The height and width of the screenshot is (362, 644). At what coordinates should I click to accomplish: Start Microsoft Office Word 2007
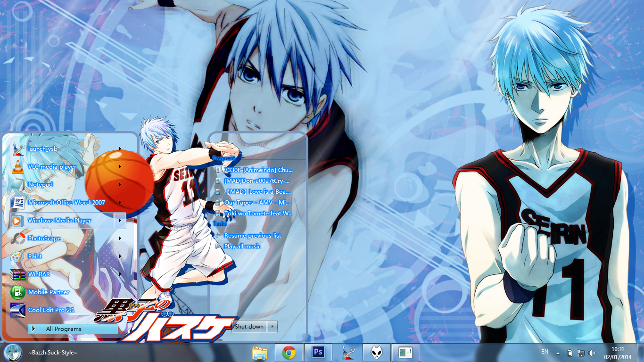tap(62, 203)
